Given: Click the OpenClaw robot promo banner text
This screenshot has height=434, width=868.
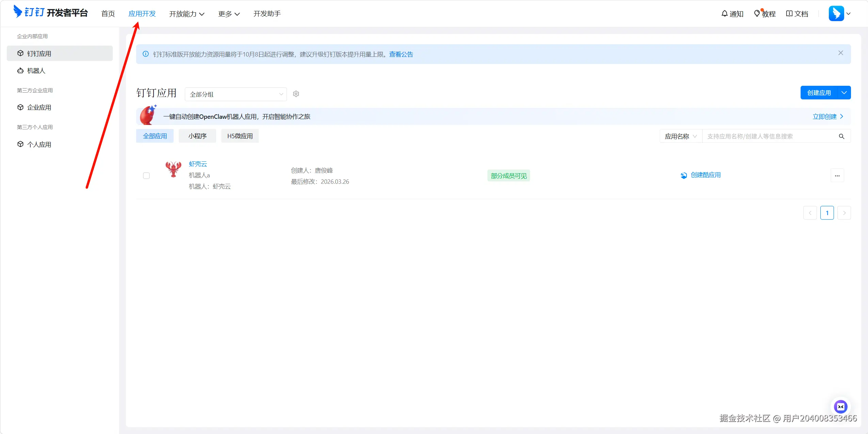Looking at the screenshot, I should tap(237, 116).
